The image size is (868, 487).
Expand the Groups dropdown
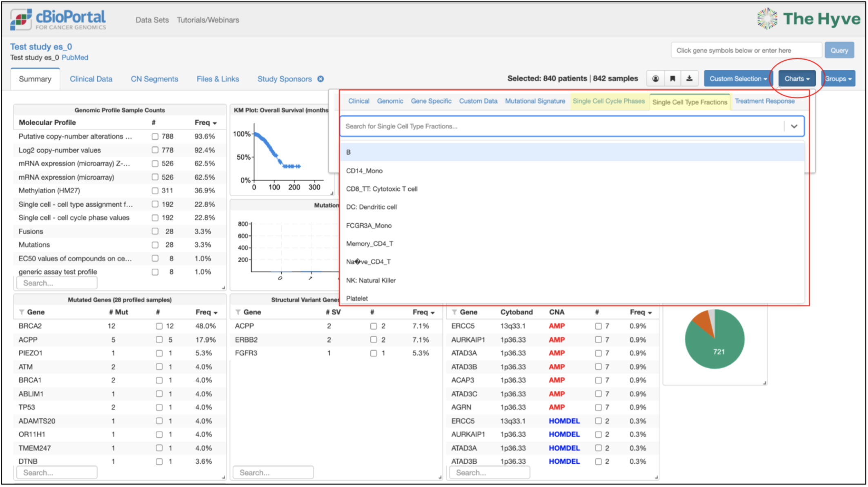point(838,79)
